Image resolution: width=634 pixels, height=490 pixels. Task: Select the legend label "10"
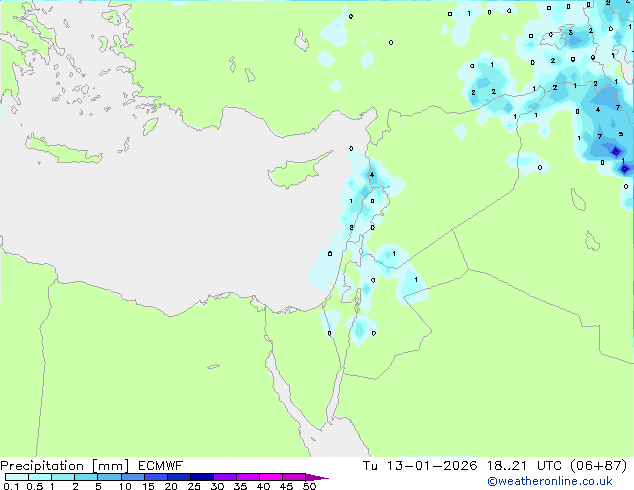tap(125, 486)
